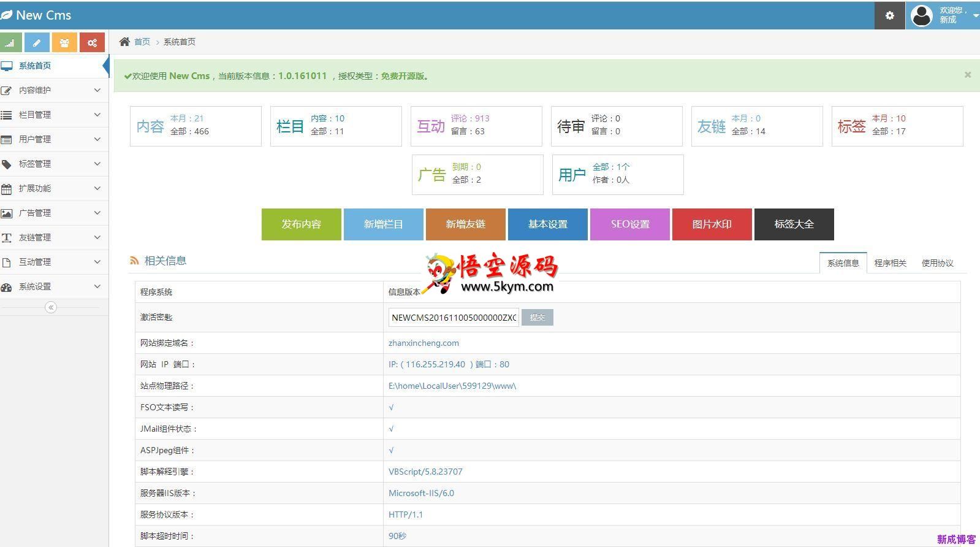Screen dimensions: 980x547
Task: Open the settings gear in header
Action: 890,15
